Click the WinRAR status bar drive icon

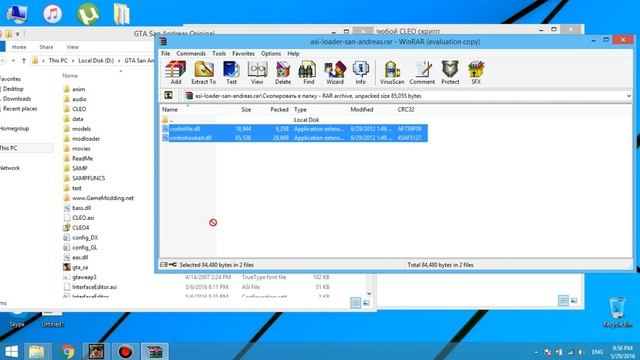(164, 264)
